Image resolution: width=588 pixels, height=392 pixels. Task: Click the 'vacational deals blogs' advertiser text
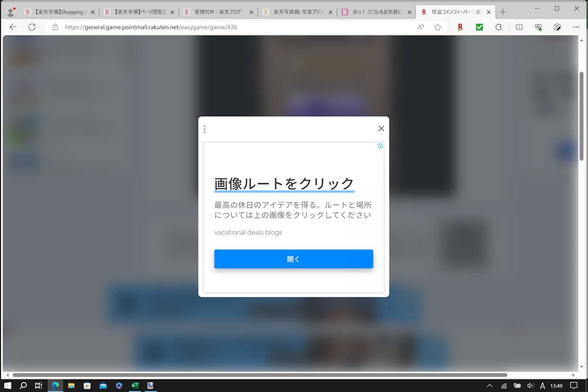pyautogui.click(x=248, y=233)
